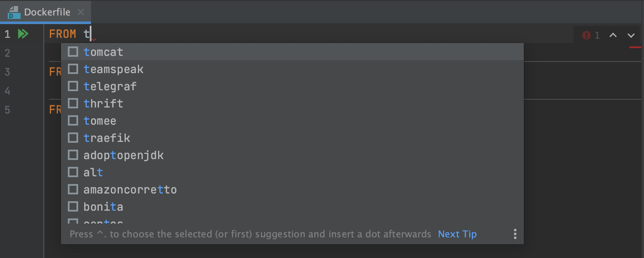Click line number 3 in the gutter

pyautogui.click(x=6, y=72)
